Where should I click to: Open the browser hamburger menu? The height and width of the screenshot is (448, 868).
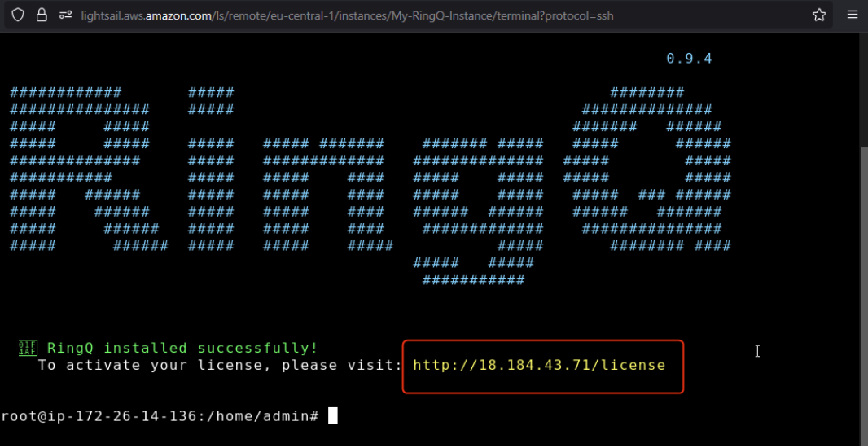click(x=853, y=15)
